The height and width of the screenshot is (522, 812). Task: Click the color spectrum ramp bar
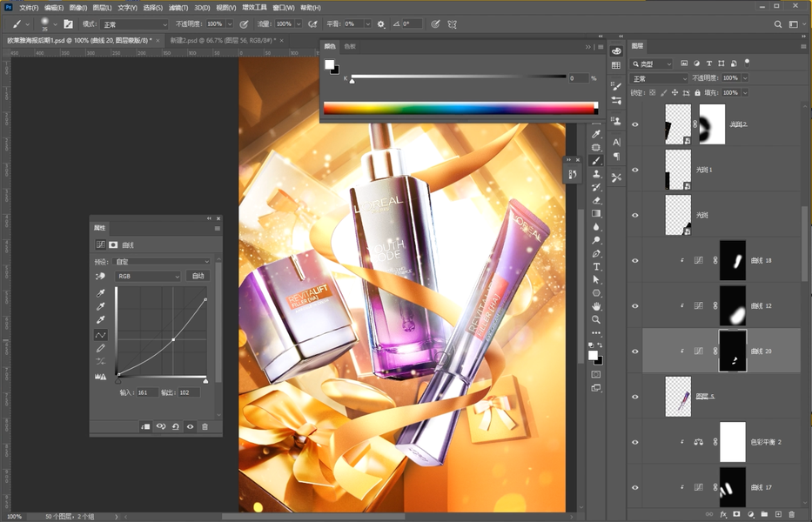460,108
